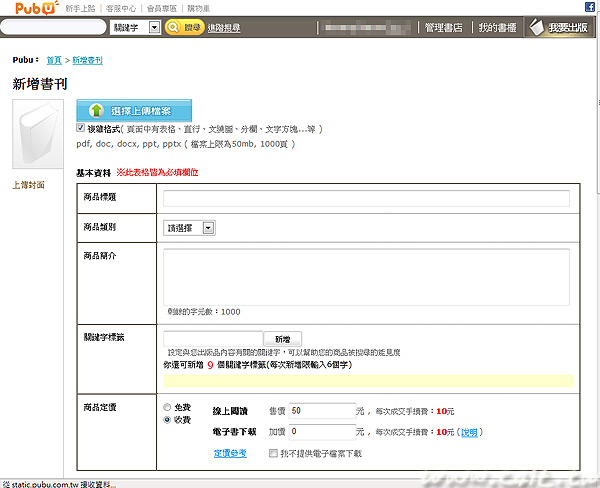Focus the 商品簡介 text area

point(366,277)
